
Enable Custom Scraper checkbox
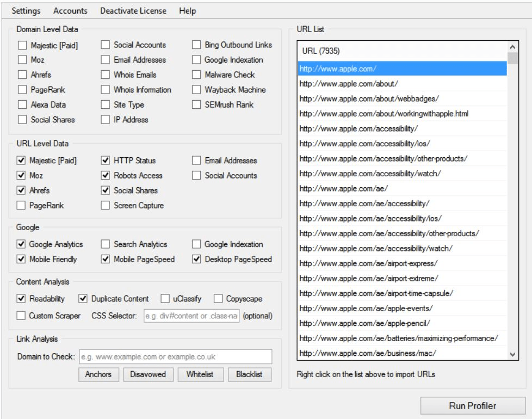[21, 316]
